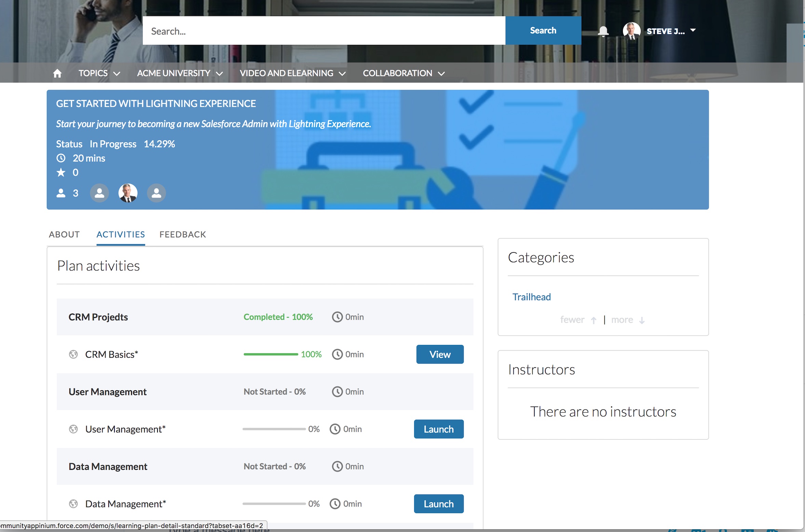
Task: Click the CRM Basics progress bar
Action: tap(271, 354)
